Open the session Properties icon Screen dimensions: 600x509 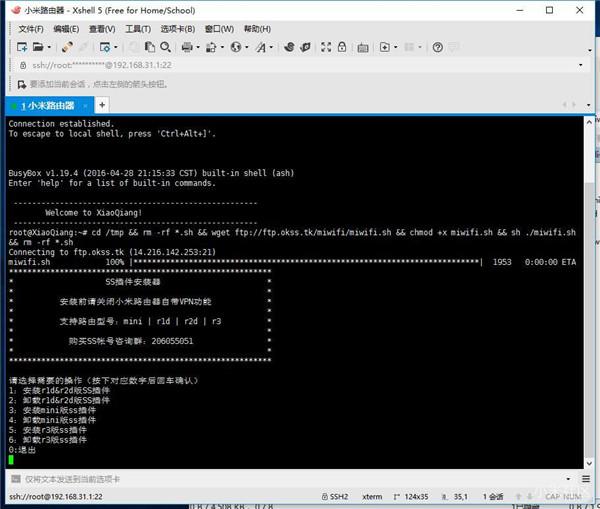click(104, 47)
